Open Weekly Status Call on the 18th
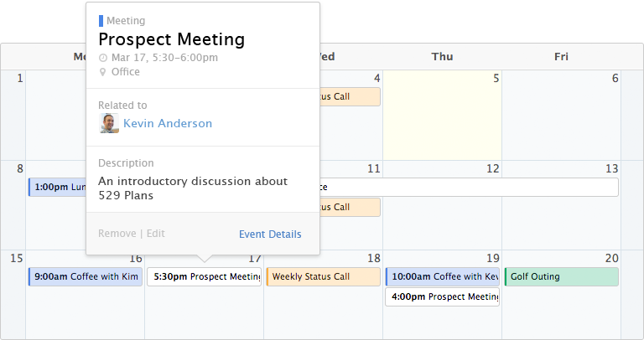Image resolution: width=644 pixels, height=340 pixels. click(x=323, y=277)
